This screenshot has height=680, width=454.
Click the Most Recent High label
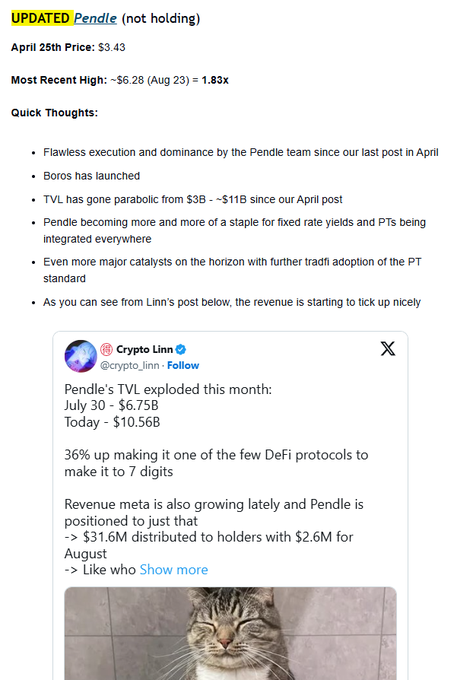59,80
